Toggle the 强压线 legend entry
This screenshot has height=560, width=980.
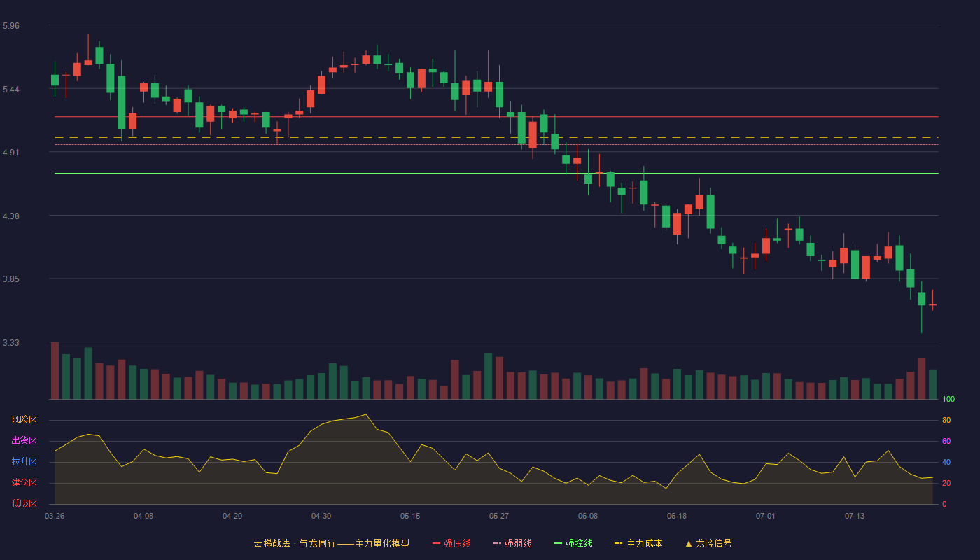click(451, 543)
